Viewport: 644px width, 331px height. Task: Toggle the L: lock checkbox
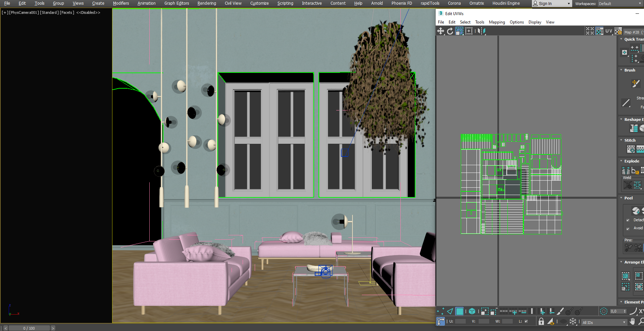(526, 321)
